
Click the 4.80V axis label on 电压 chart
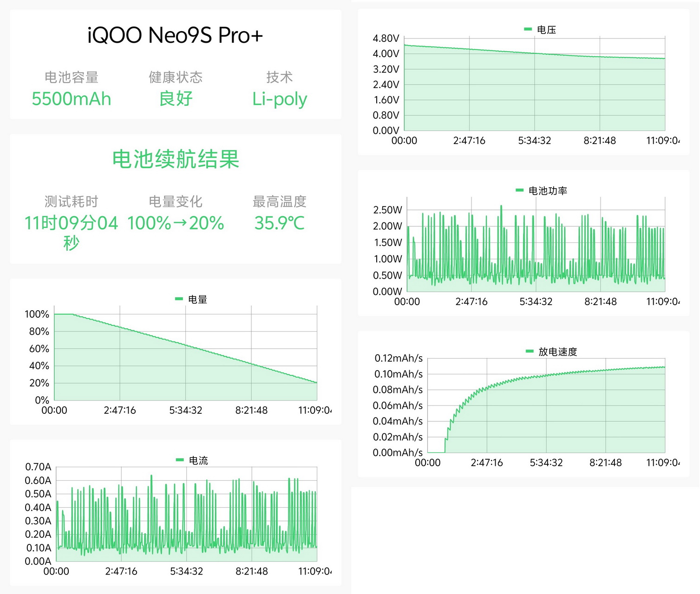[386, 39]
